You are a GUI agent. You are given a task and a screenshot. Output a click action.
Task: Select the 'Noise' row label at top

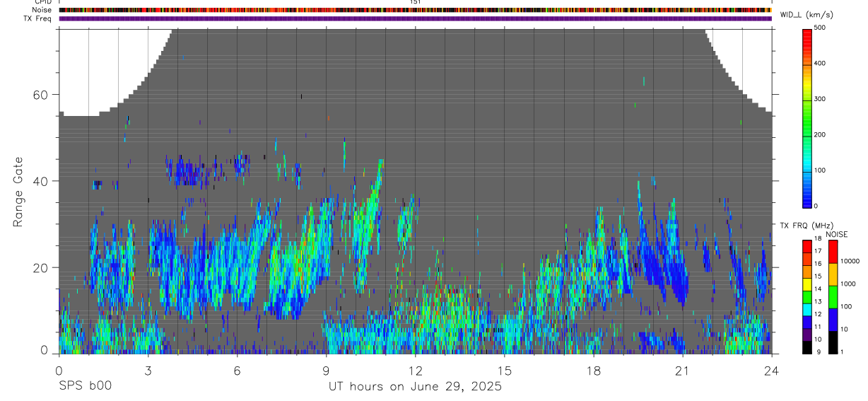click(42, 10)
